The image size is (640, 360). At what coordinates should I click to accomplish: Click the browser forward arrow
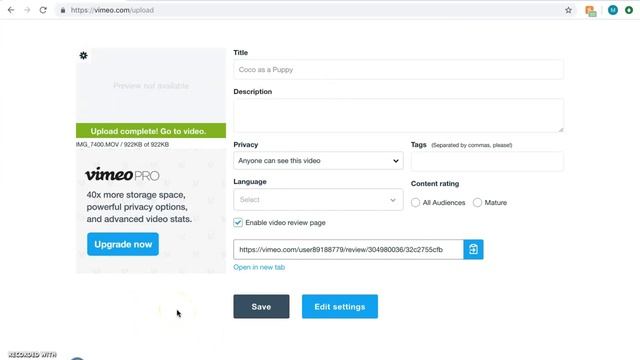[x=27, y=10]
